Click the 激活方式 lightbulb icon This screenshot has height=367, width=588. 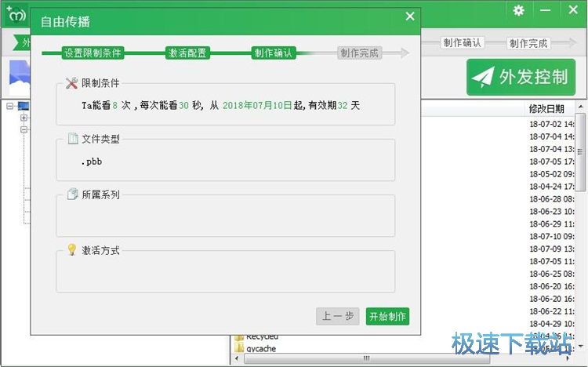click(x=71, y=249)
